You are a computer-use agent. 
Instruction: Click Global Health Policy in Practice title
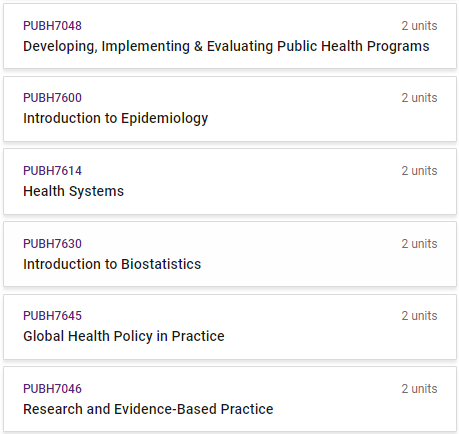[x=124, y=337]
